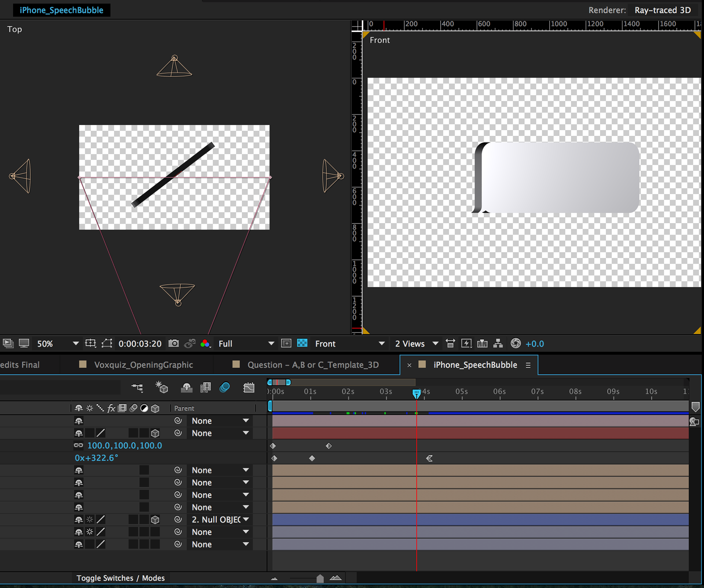Click the Frame Blending enable icon

(x=205, y=387)
